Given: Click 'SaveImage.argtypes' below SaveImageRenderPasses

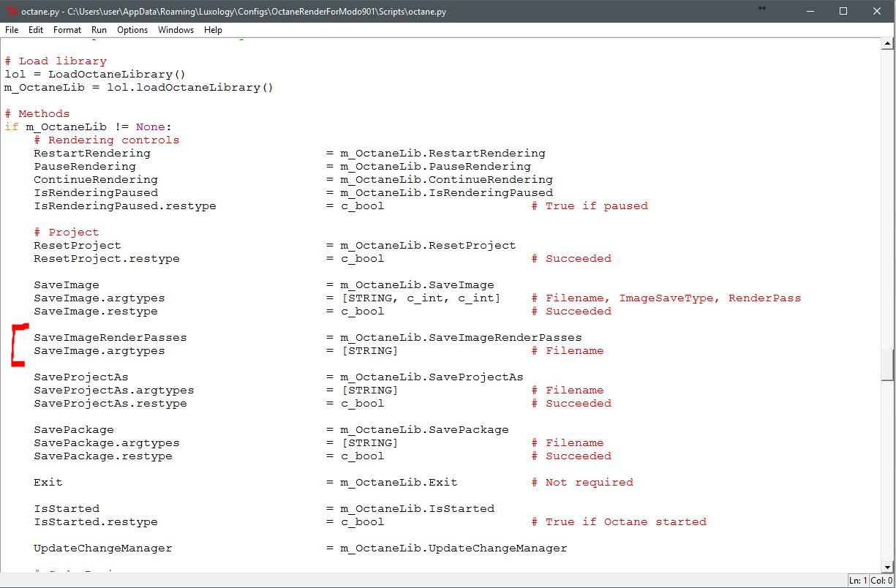Looking at the screenshot, I should [x=99, y=351].
